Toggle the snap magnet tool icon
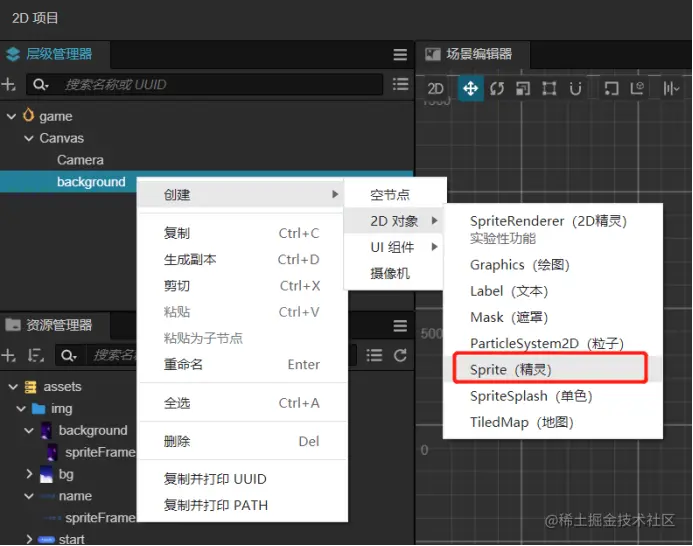The height and width of the screenshot is (546, 693). [x=575, y=89]
